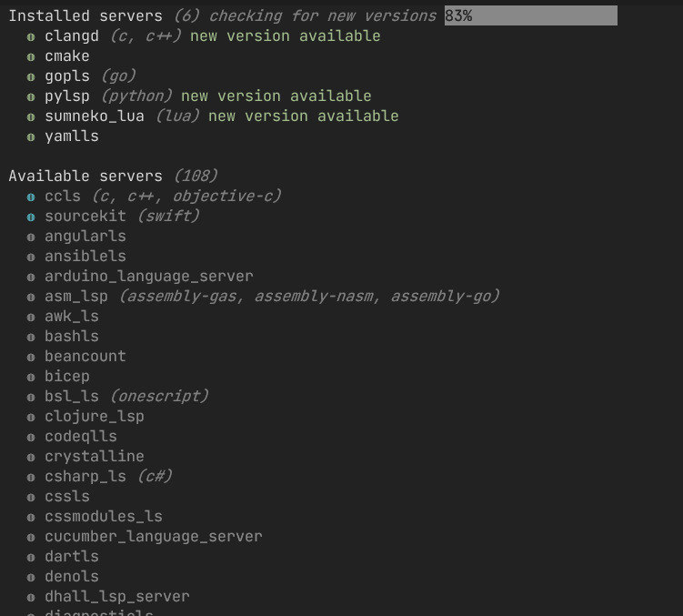Click pylsp's new version available text
Image resolution: width=683 pixels, height=616 pixels.
[x=276, y=96]
